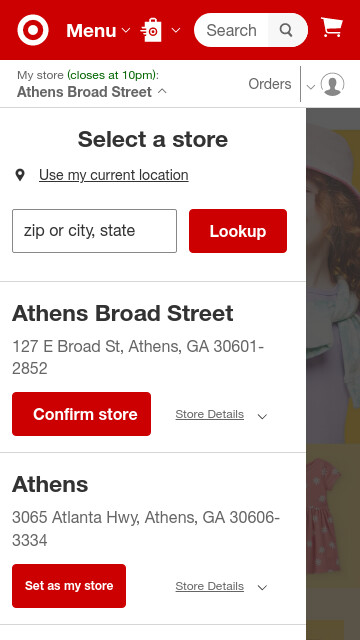
Task: Open the Target bullseye logo homepage
Action: [x=33, y=30]
